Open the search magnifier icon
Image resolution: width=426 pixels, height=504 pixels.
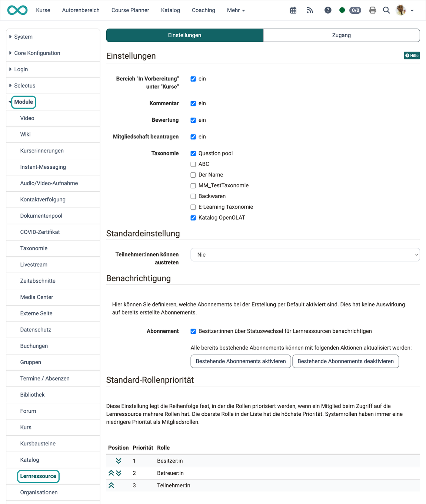coord(386,10)
